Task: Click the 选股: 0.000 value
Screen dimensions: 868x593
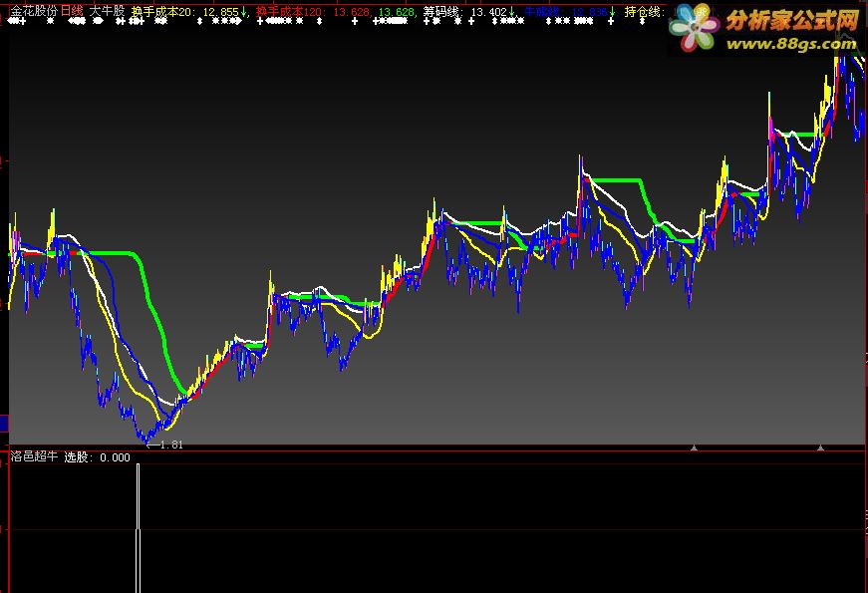Action: [97, 457]
